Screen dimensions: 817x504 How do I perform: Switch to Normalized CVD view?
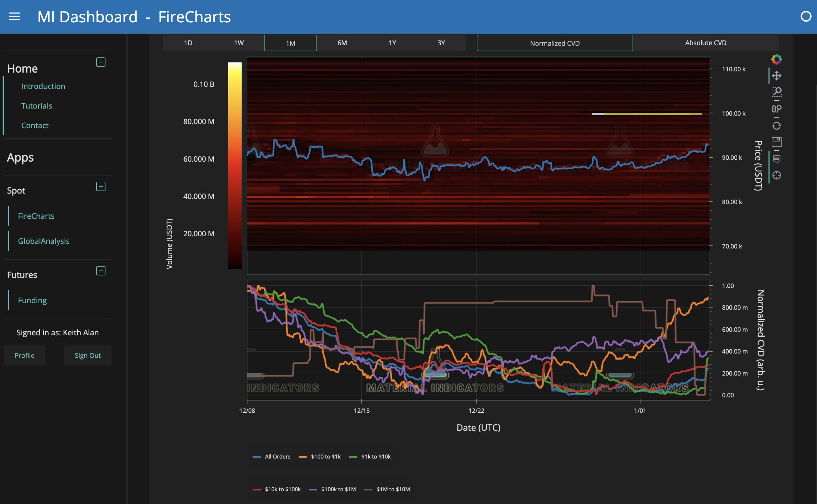[x=554, y=43]
